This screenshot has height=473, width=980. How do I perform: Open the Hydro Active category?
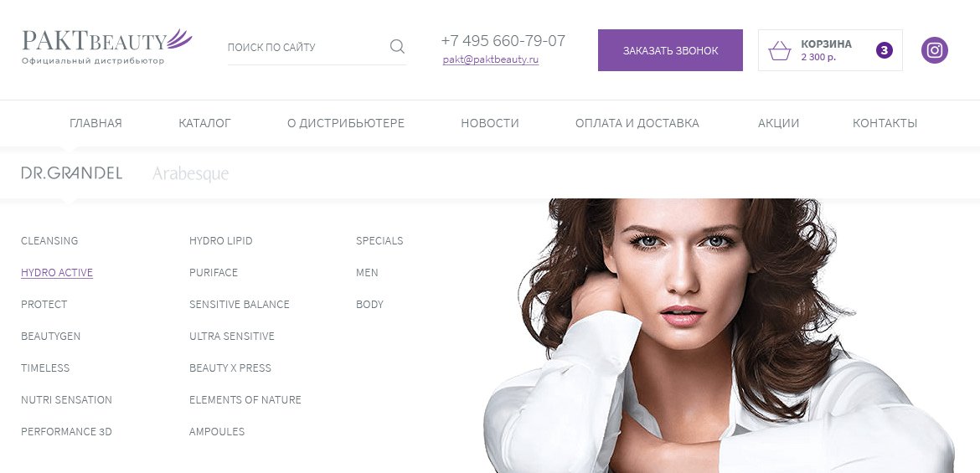(x=57, y=272)
